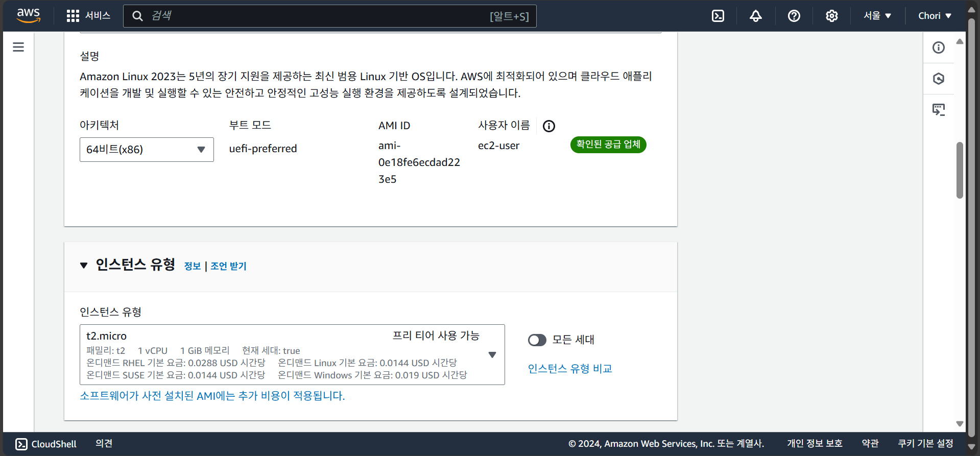980x456 pixels.
Task: Open the 서비스 services grid menu
Action: click(x=73, y=16)
